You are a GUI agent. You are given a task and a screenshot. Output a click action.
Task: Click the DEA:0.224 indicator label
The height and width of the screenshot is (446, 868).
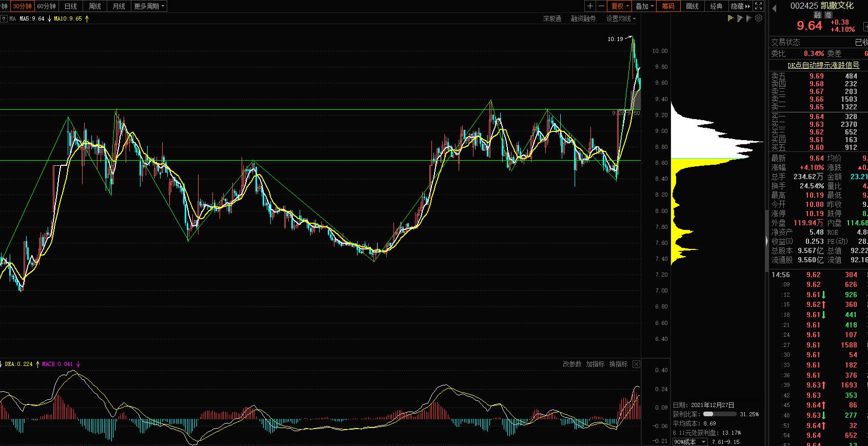[x=18, y=364]
